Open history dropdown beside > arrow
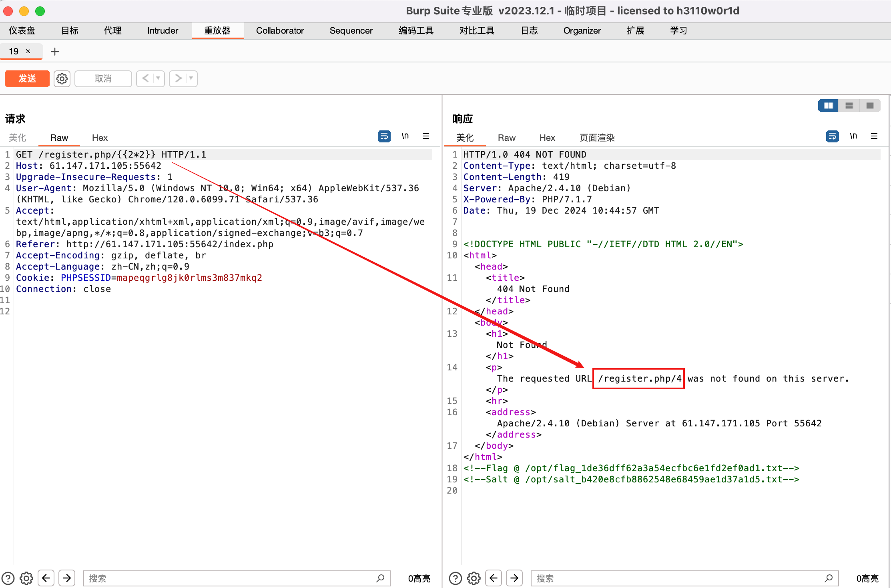 coord(191,78)
